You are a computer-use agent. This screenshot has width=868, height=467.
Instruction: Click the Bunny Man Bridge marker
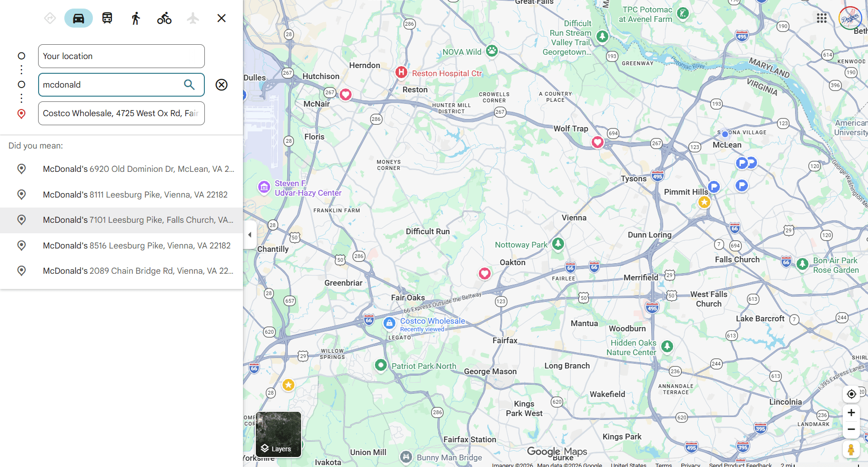(406, 457)
